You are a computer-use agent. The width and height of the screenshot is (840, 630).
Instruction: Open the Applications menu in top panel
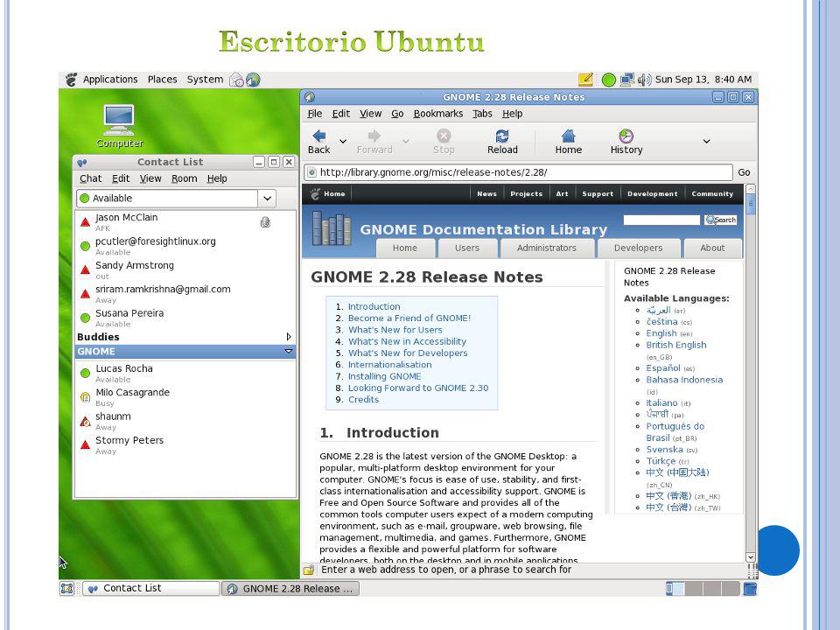[110, 80]
